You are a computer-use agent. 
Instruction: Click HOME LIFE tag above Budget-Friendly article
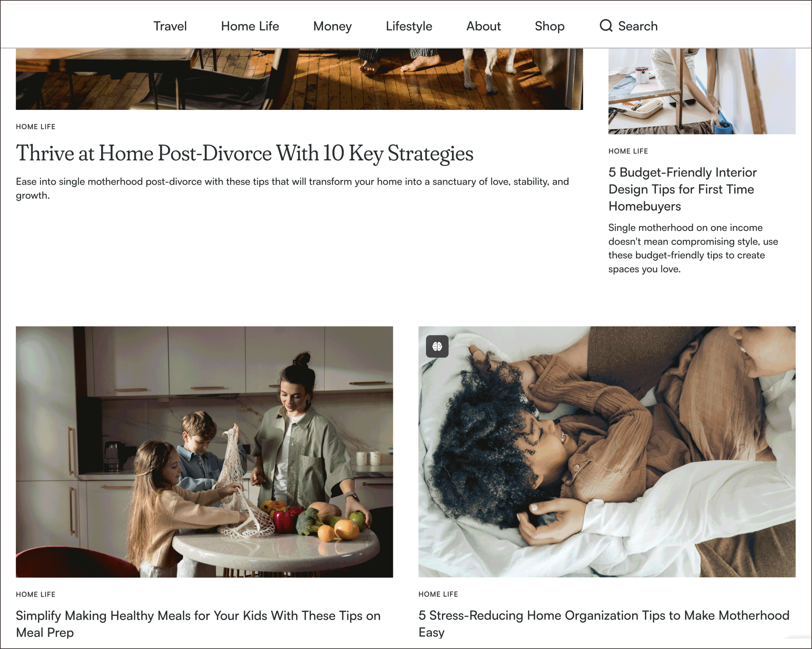pos(628,151)
